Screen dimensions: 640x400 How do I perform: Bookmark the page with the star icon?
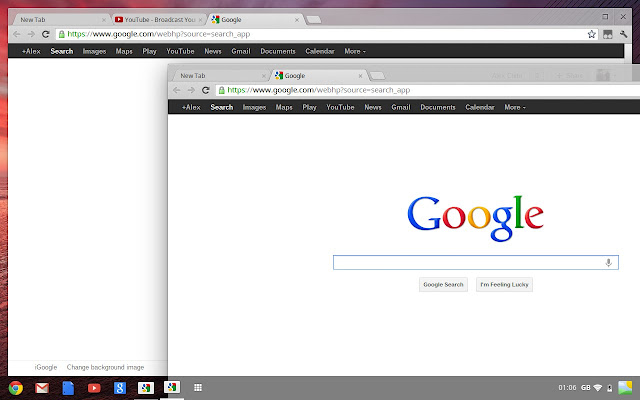(592, 34)
